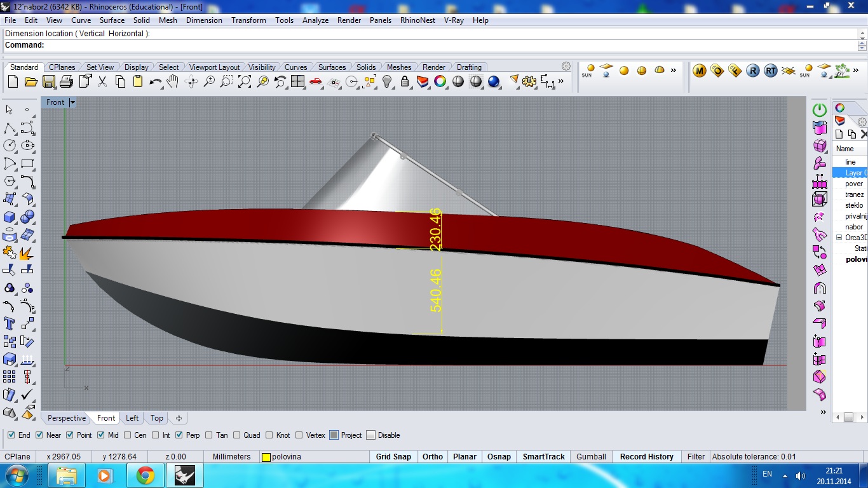Click the four-viewport layout icon
Viewport: 868px width, 488px height.
point(298,82)
